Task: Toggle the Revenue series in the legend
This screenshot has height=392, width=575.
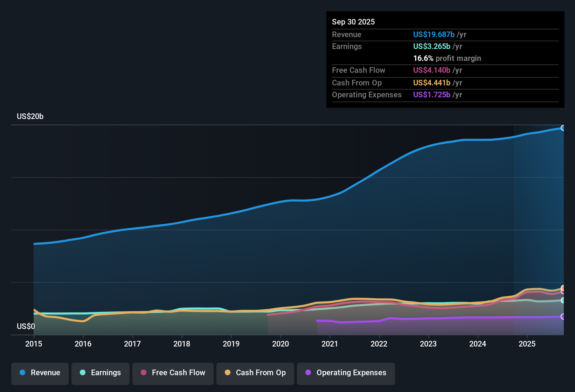Action: coord(40,373)
